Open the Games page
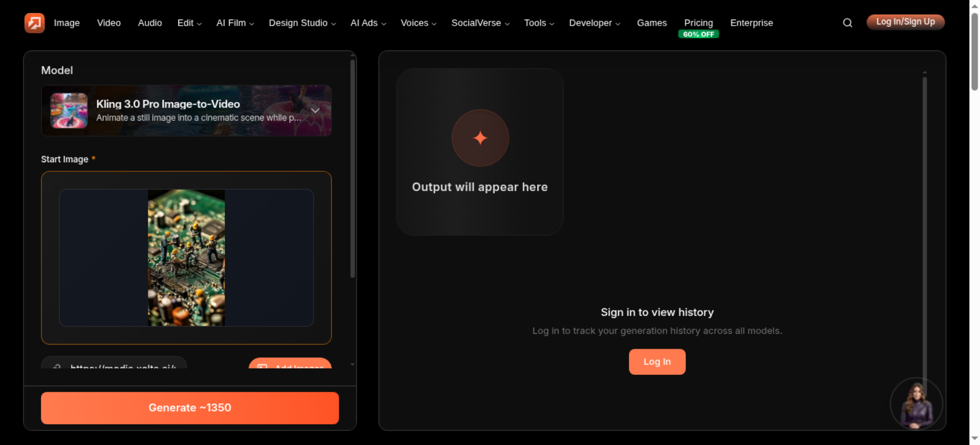The height and width of the screenshot is (445, 980). pos(652,23)
